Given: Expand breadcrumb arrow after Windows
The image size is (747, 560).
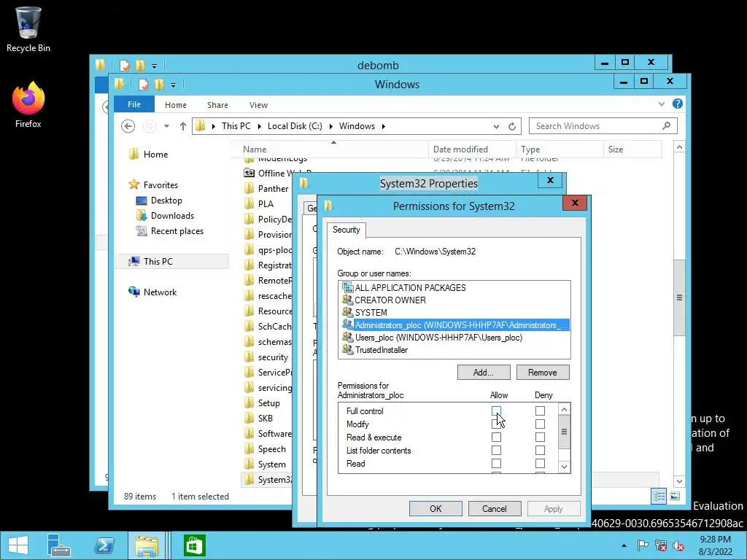Looking at the screenshot, I should [383, 126].
